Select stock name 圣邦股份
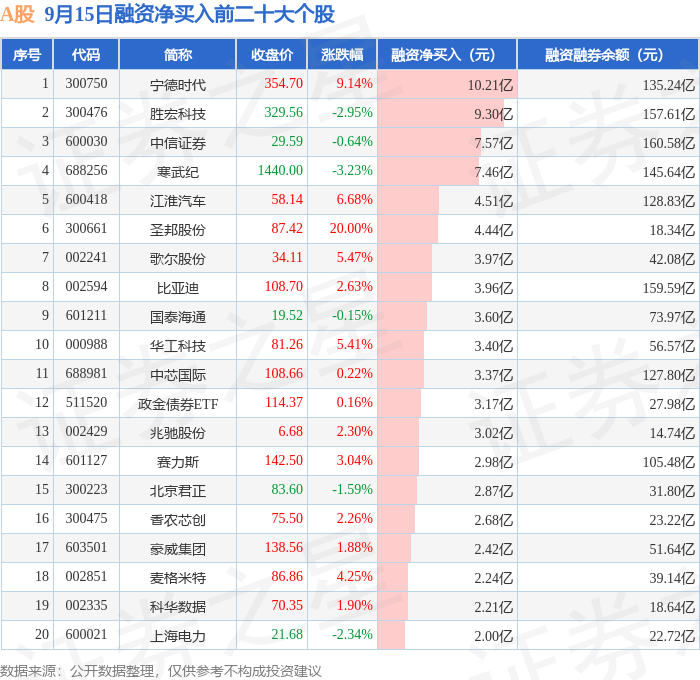The height and width of the screenshot is (680, 700). tap(178, 230)
